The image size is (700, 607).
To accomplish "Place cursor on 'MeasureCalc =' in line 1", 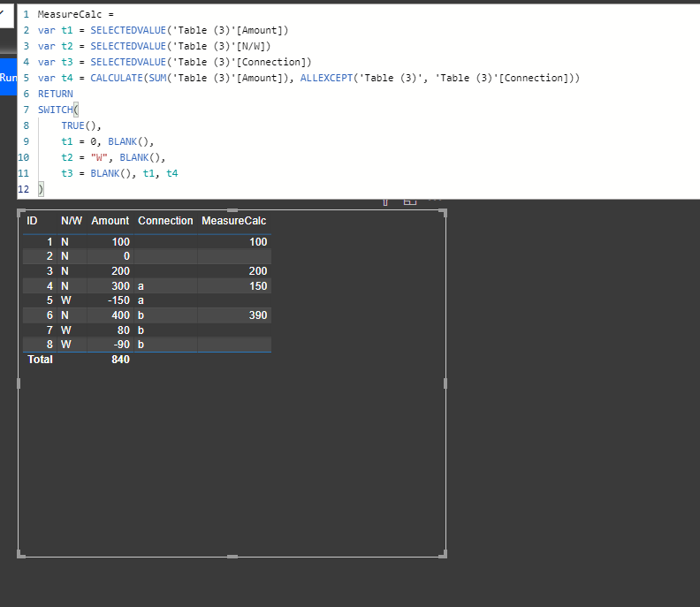I will [x=75, y=14].
